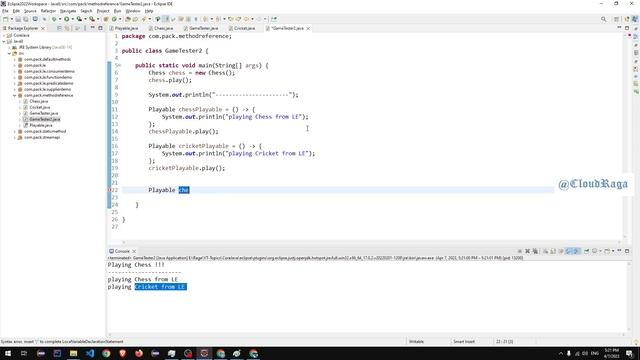Open the Help menu
640x360 pixels.
[x=149, y=11]
